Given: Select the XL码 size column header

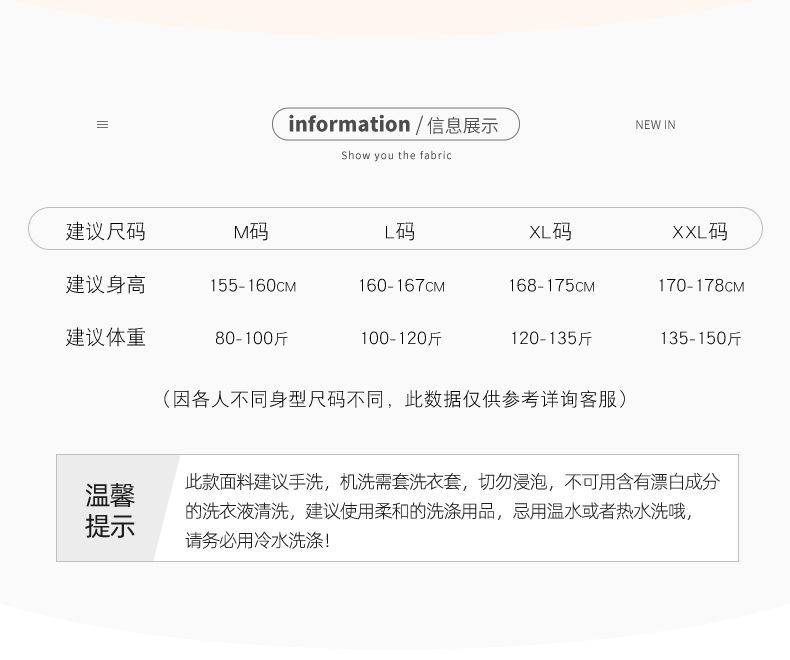Looking at the screenshot, I should tap(550, 232).
